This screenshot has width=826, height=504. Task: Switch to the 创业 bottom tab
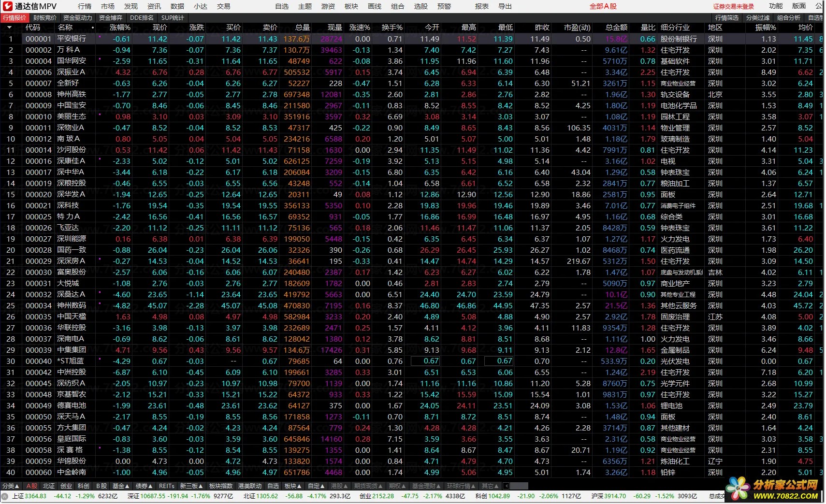coord(66,486)
